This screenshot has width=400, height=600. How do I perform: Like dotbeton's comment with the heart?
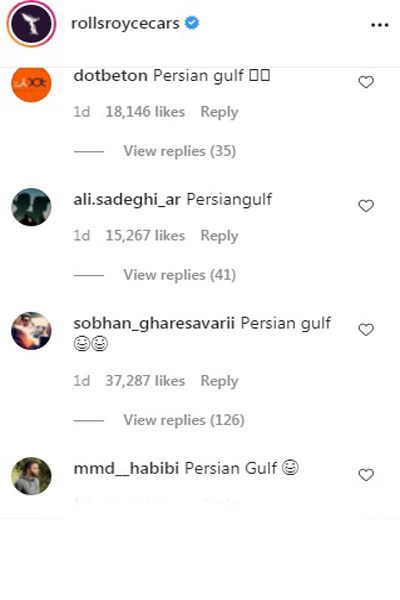[366, 82]
